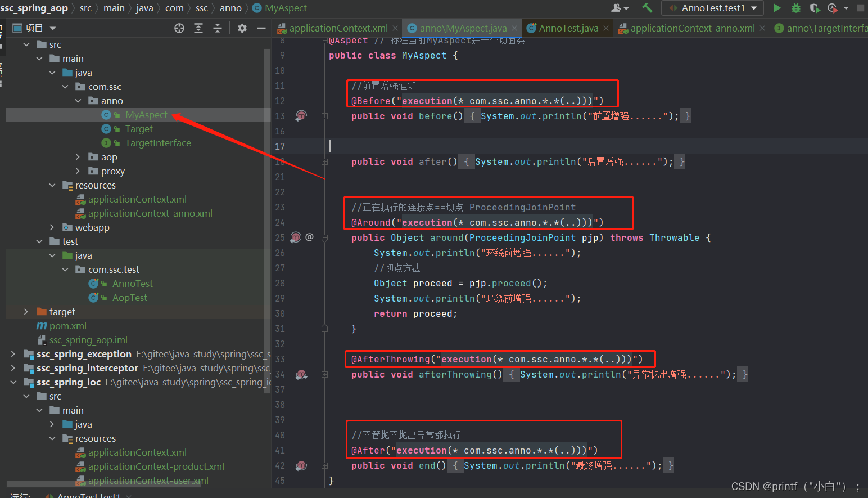This screenshot has height=498, width=868.
Task: Collapse the around method fold on line 25
Action: click(325, 237)
